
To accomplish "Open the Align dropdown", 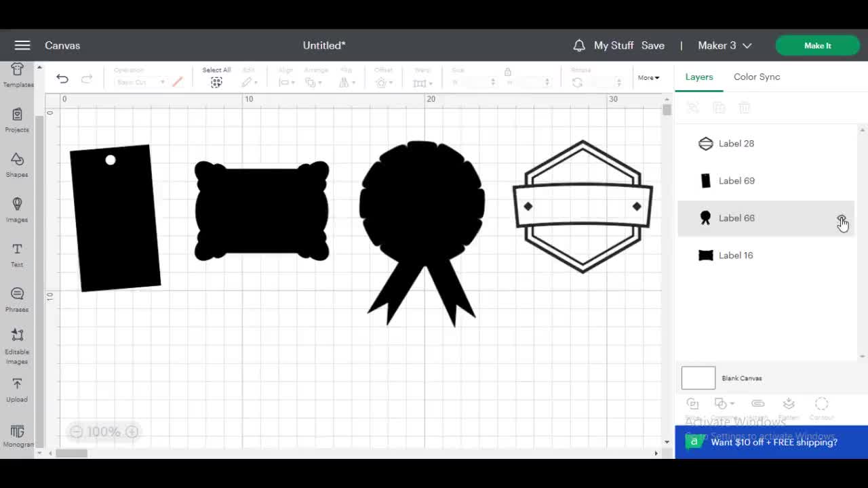I will 286,82.
